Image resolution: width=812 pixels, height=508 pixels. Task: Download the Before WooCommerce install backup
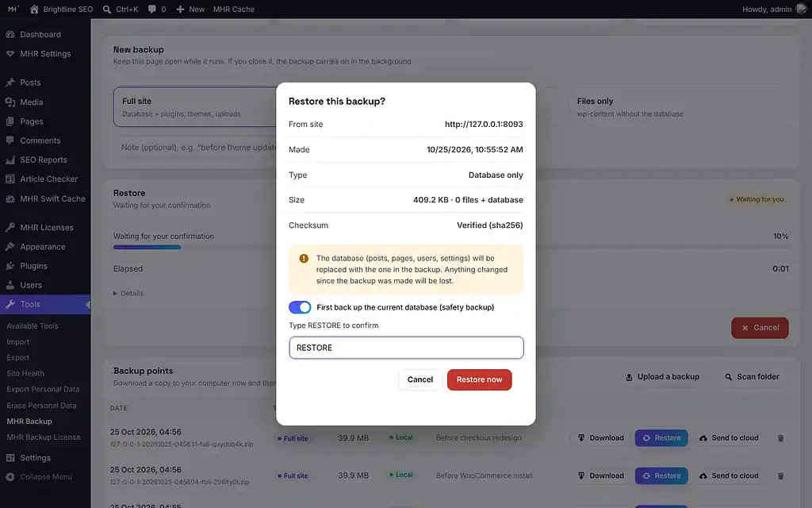point(601,476)
